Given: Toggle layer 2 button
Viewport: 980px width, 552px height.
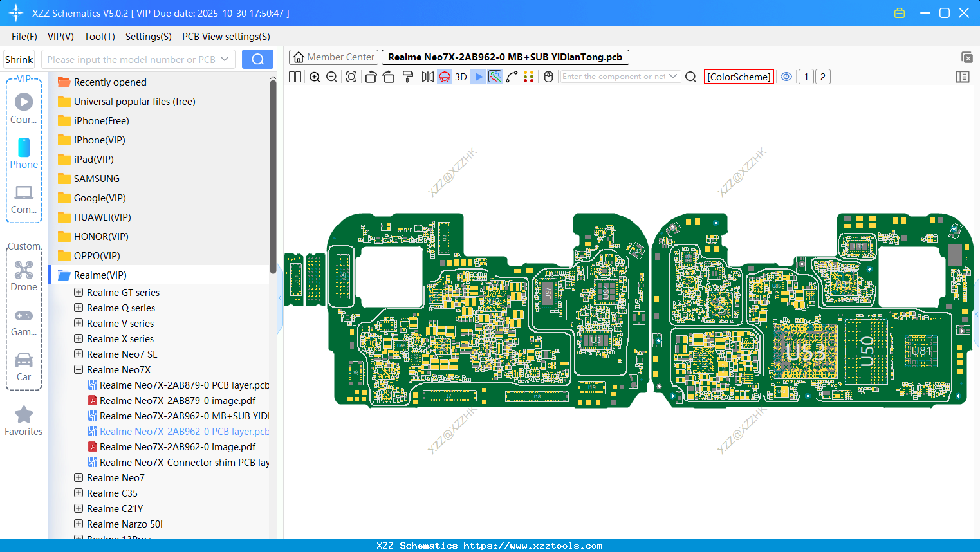Looking at the screenshot, I should coord(822,77).
